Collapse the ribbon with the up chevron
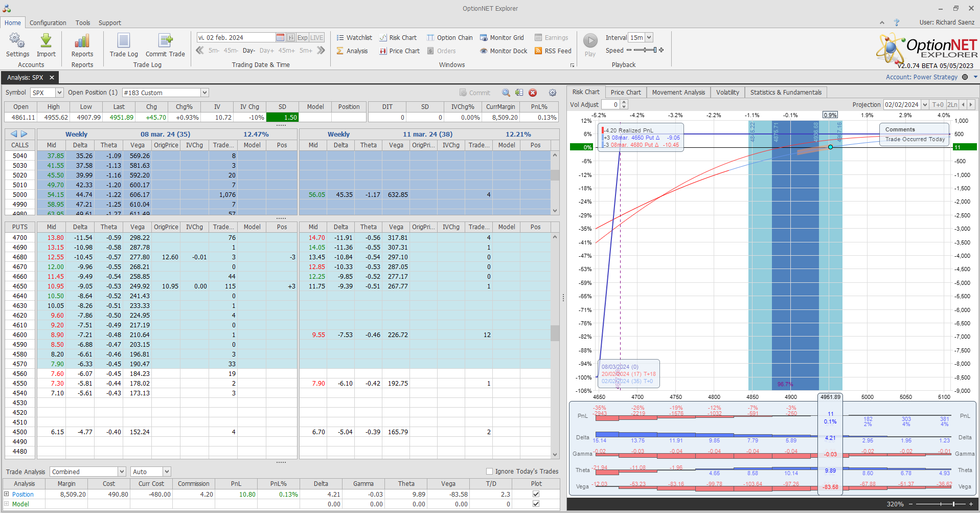980x513 pixels. pyautogui.click(x=882, y=23)
